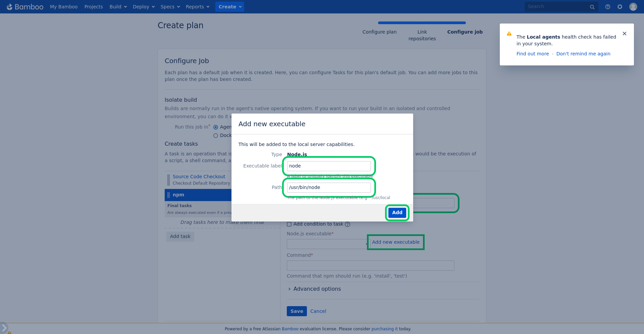Click the purchasing it footer link
The height and width of the screenshot is (334, 644).
384,329
